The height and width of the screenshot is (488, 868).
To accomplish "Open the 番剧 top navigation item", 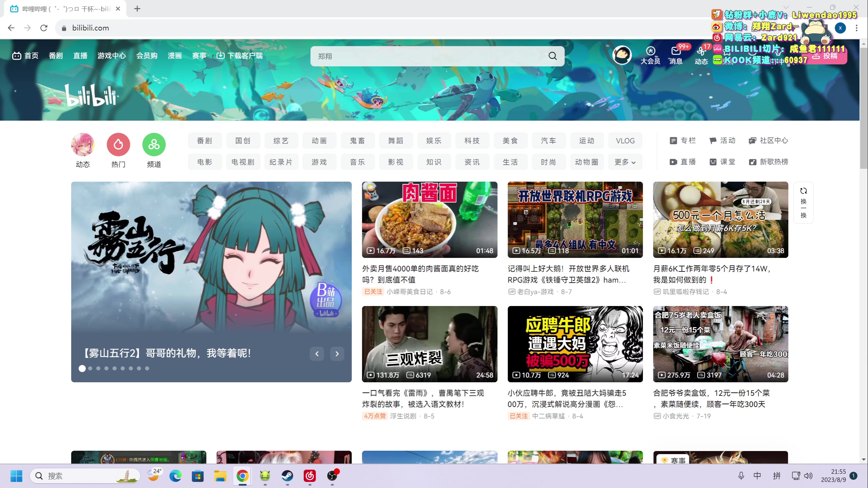I will [x=56, y=56].
